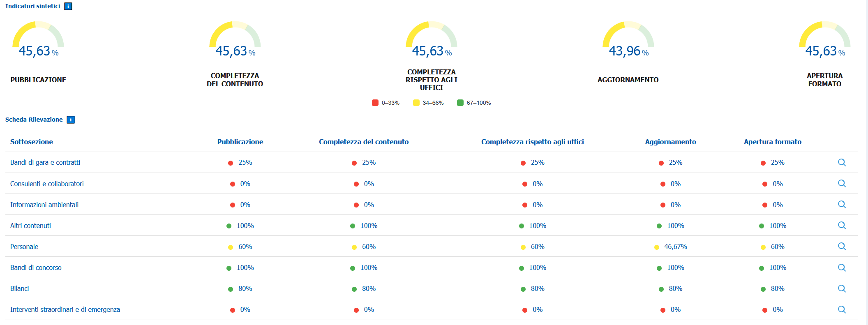868x325 pixels.
Task: Open the Personale subsection link
Action: coord(24,247)
